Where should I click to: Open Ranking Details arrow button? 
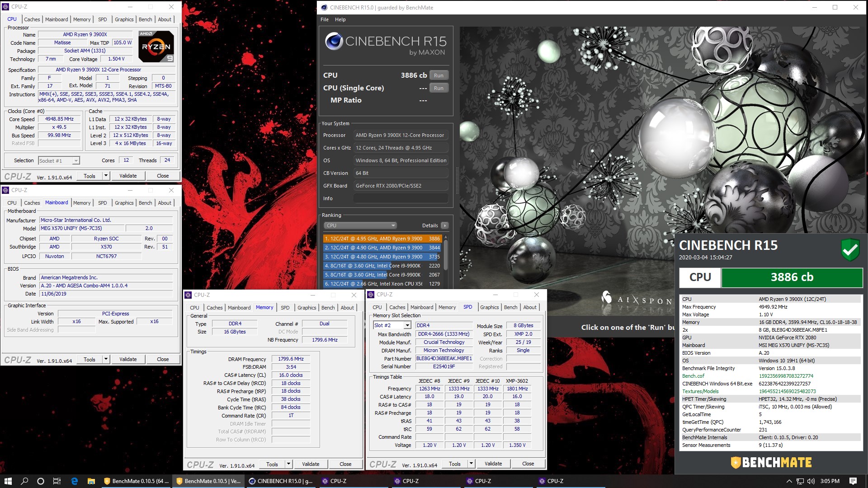tap(445, 225)
